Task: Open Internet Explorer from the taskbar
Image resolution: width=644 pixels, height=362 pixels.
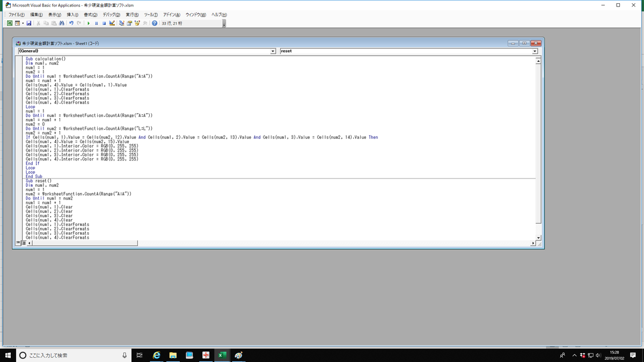Action: pos(157,355)
